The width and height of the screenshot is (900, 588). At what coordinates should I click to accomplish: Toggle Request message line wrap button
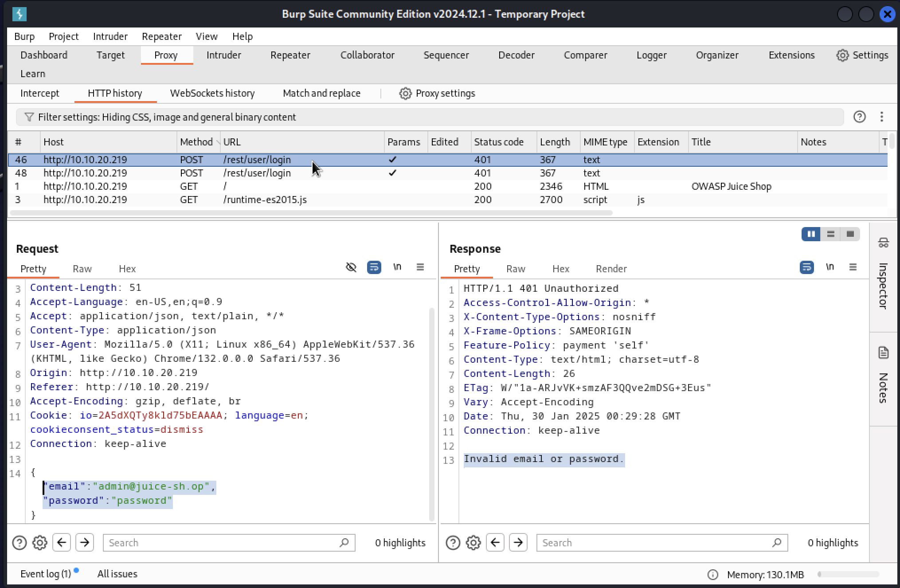pyautogui.click(x=374, y=267)
